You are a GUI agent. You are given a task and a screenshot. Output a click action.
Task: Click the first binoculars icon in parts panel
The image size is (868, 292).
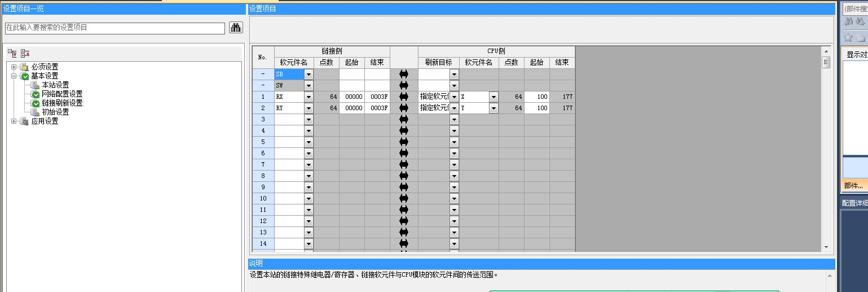[x=848, y=22]
